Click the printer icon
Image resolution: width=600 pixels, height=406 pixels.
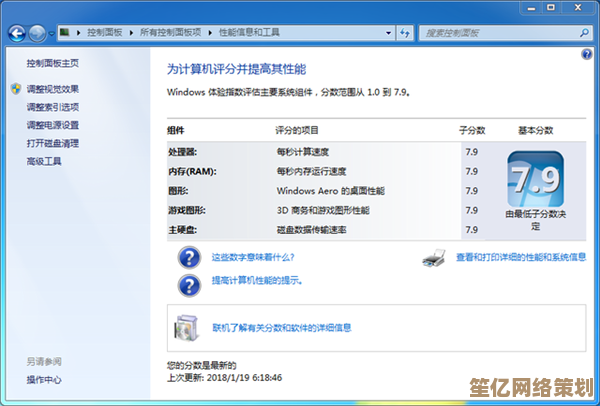click(x=434, y=258)
